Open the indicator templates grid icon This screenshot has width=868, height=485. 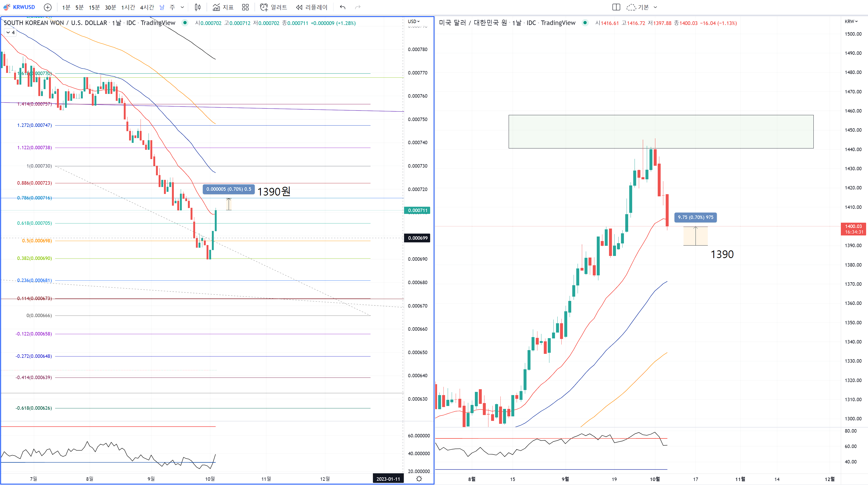point(245,7)
